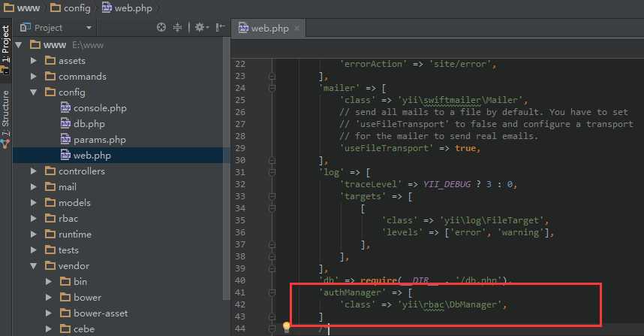Toggle code fold at line 31 log

272,172
